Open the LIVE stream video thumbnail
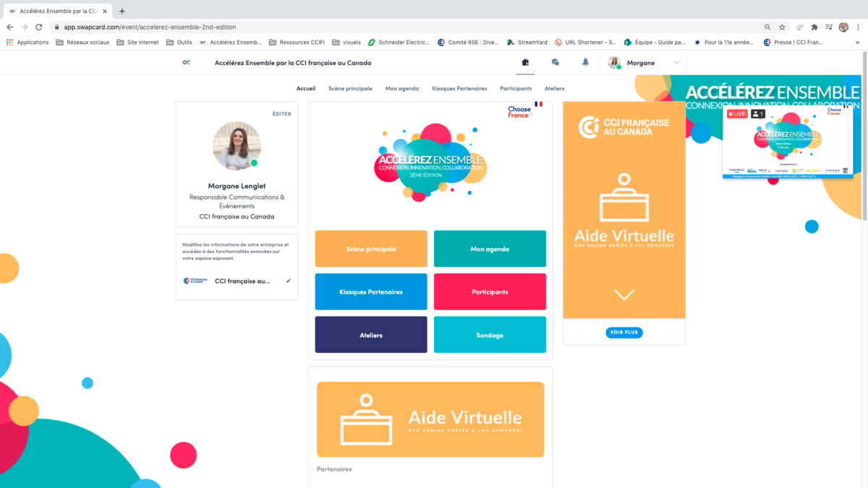 click(x=788, y=143)
